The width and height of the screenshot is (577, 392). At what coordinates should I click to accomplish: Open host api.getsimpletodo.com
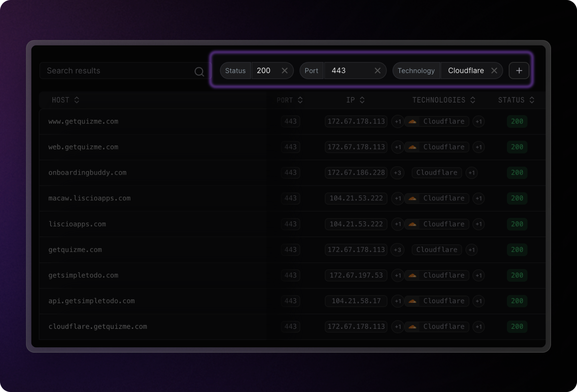click(92, 301)
